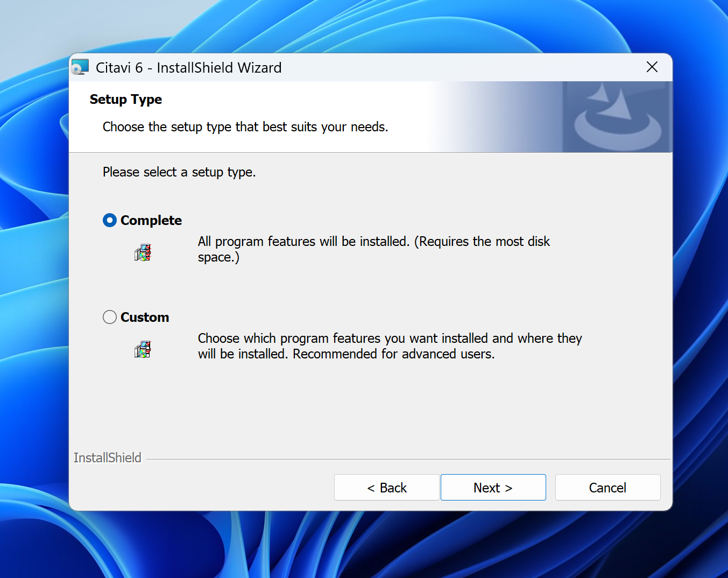Click the InstallShield banner logo graphic

[617, 117]
